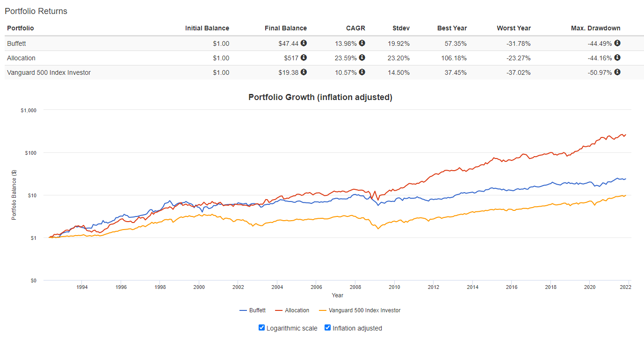Toggle Vanguard 500 Index Investor legend entry

[x=359, y=310]
